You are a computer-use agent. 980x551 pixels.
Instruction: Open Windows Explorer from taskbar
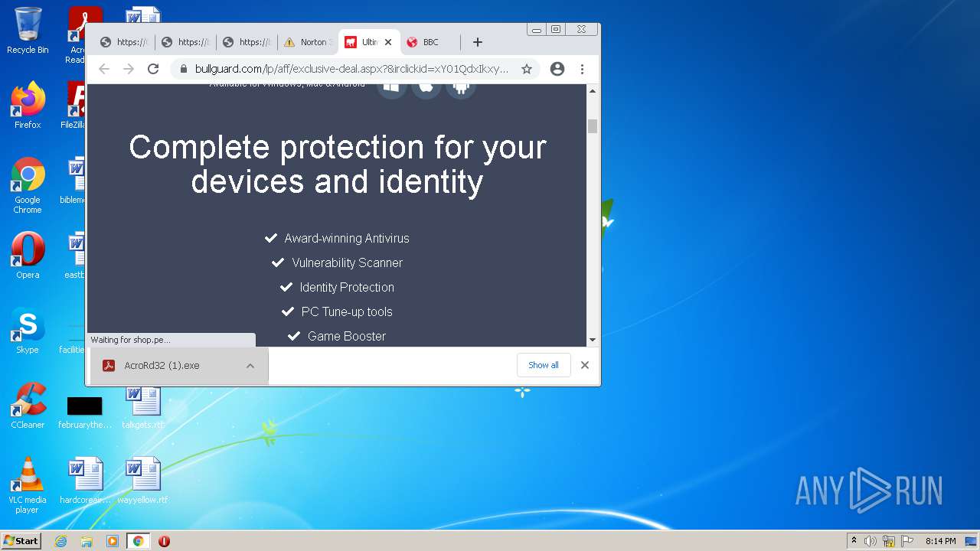click(87, 541)
